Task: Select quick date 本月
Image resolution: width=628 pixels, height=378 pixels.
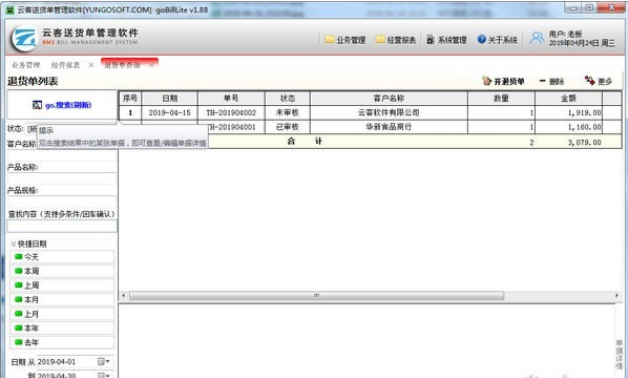Action: click(x=62, y=300)
